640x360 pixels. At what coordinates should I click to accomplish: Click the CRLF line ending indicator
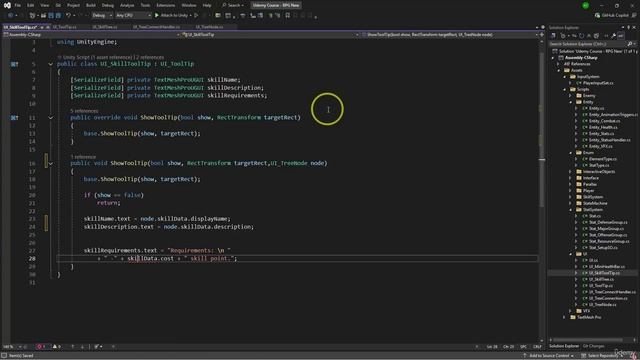(537, 347)
